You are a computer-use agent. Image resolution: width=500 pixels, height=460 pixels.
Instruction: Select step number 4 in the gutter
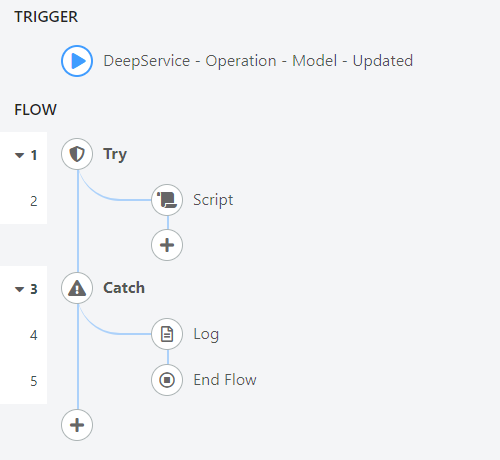coord(34,335)
